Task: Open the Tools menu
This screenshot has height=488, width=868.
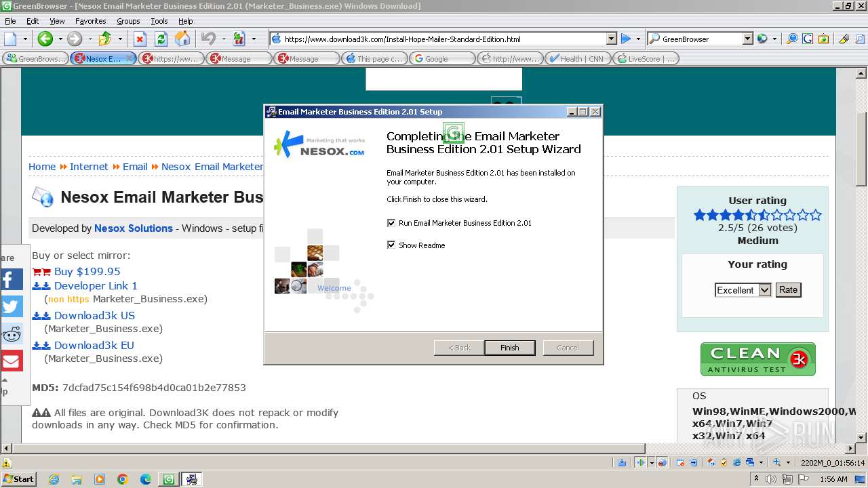Action: tap(159, 21)
